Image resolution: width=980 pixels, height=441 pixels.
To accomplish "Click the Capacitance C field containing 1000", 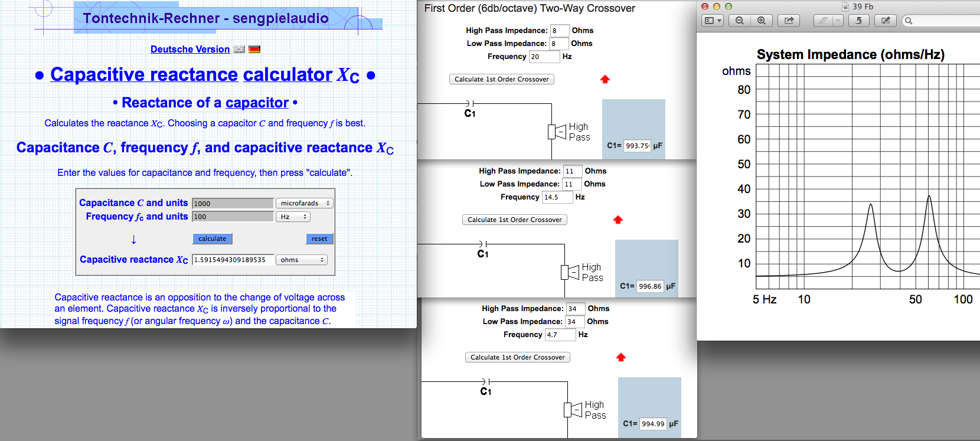I will (233, 204).
